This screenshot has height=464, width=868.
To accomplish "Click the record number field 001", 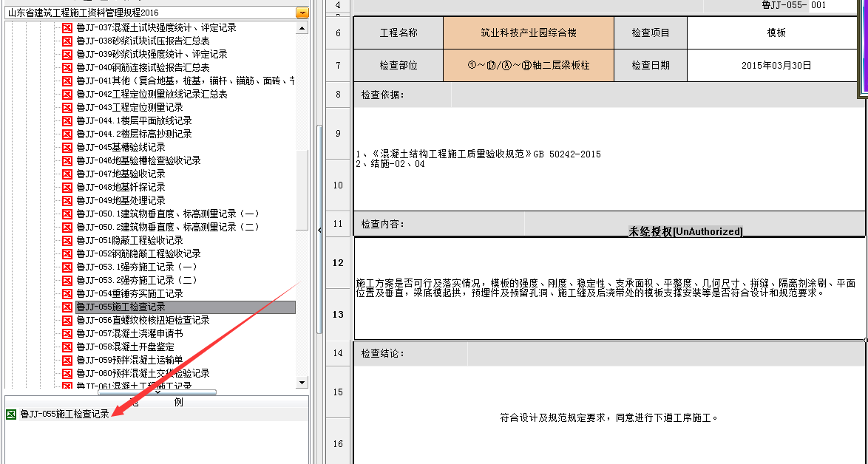I will [x=835, y=5].
